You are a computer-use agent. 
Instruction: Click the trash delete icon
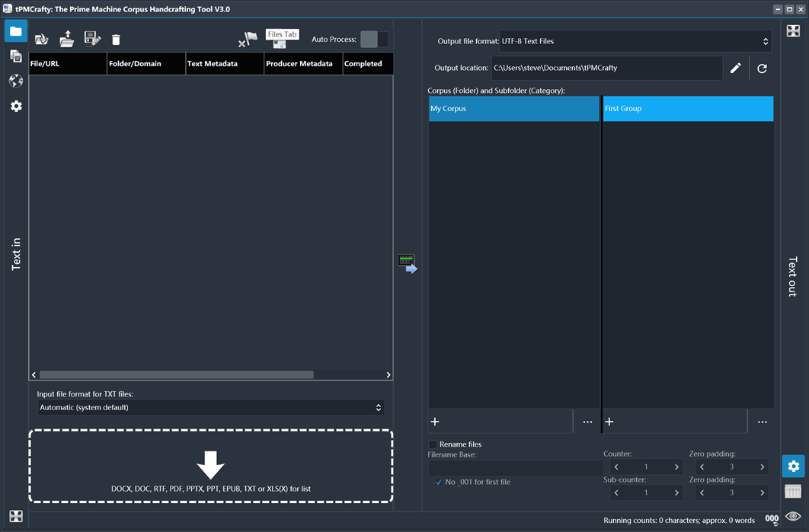click(116, 40)
